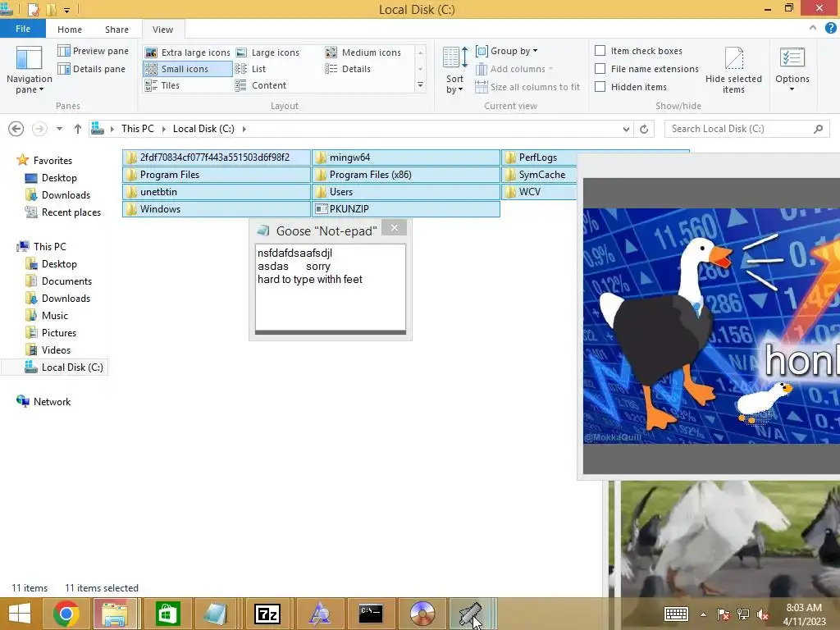This screenshot has height=630, width=840.
Task: Open Recent places in Favorites
Action: point(63,212)
